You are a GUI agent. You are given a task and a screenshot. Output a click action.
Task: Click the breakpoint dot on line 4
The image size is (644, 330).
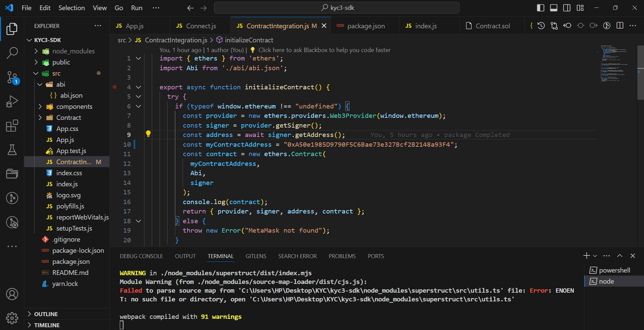point(114,87)
